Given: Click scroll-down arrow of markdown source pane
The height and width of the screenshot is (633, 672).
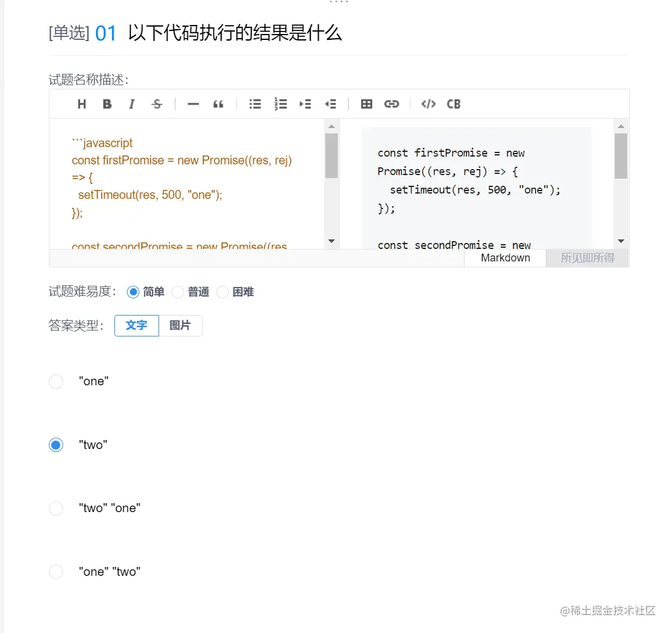Looking at the screenshot, I should click(x=331, y=241).
